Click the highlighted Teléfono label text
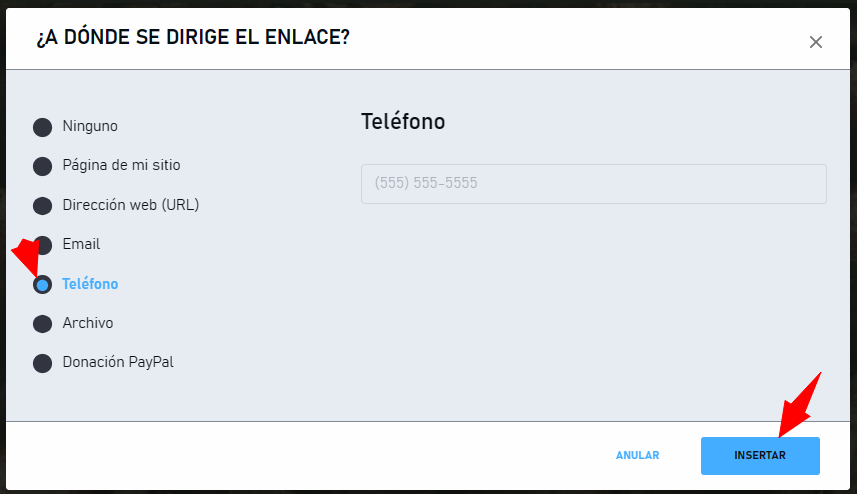The width and height of the screenshot is (857, 494). coord(90,284)
